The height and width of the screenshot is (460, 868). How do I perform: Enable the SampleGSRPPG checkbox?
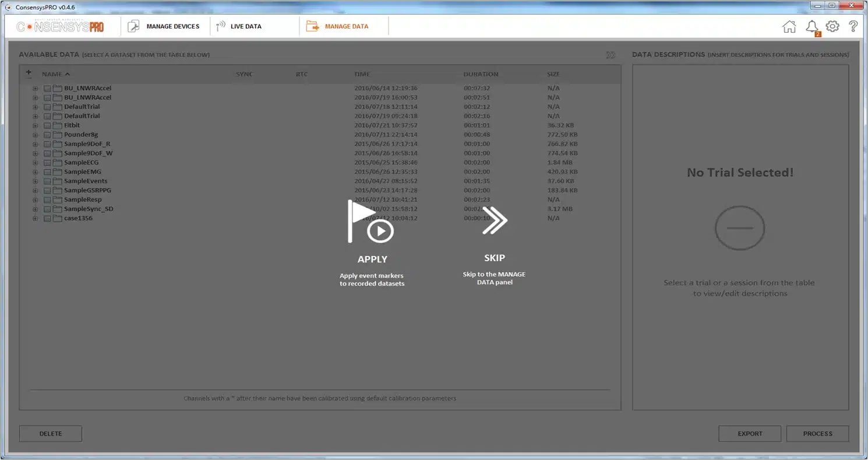click(47, 190)
